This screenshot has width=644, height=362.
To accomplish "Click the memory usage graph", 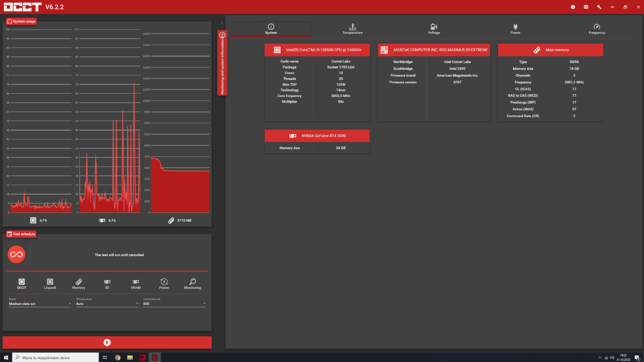I will point(180,123).
